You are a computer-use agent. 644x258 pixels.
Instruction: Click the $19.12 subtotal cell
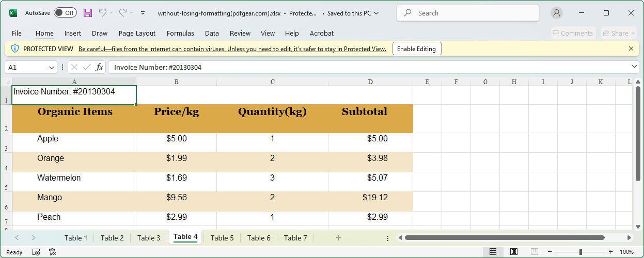point(370,202)
